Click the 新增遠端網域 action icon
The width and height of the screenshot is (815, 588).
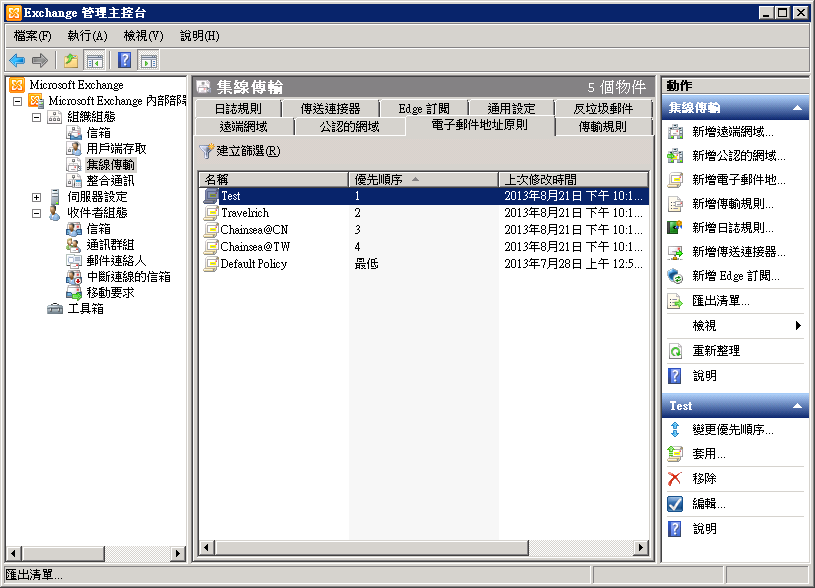click(x=675, y=132)
